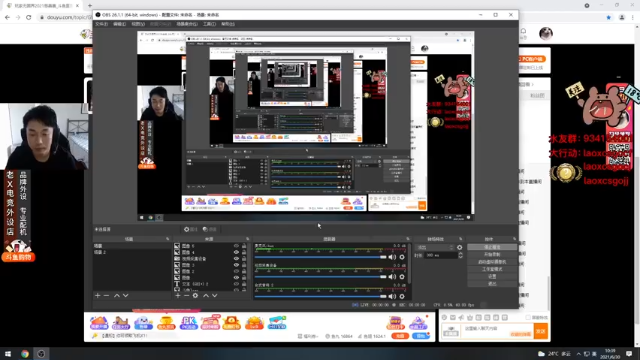Start the virtual camera in OBS Controls
This screenshot has width=640, height=360.
(x=492, y=262)
